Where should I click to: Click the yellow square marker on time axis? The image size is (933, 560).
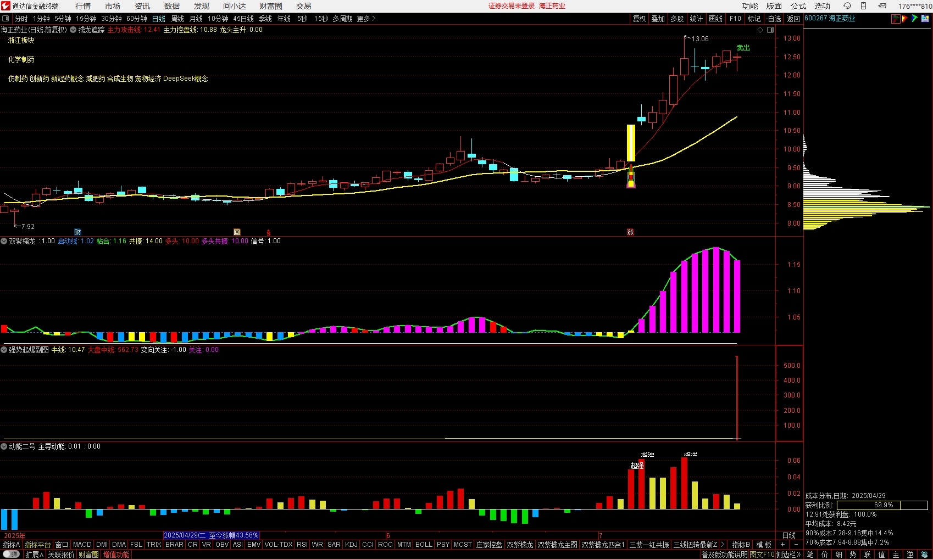[237, 232]
